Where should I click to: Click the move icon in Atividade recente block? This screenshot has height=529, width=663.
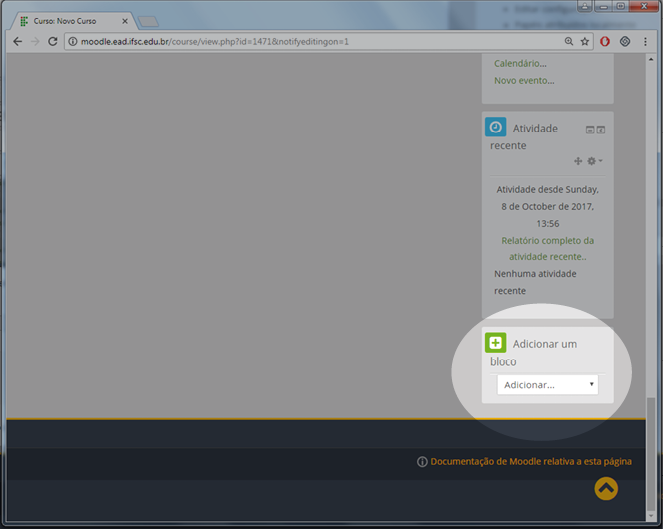578,161
